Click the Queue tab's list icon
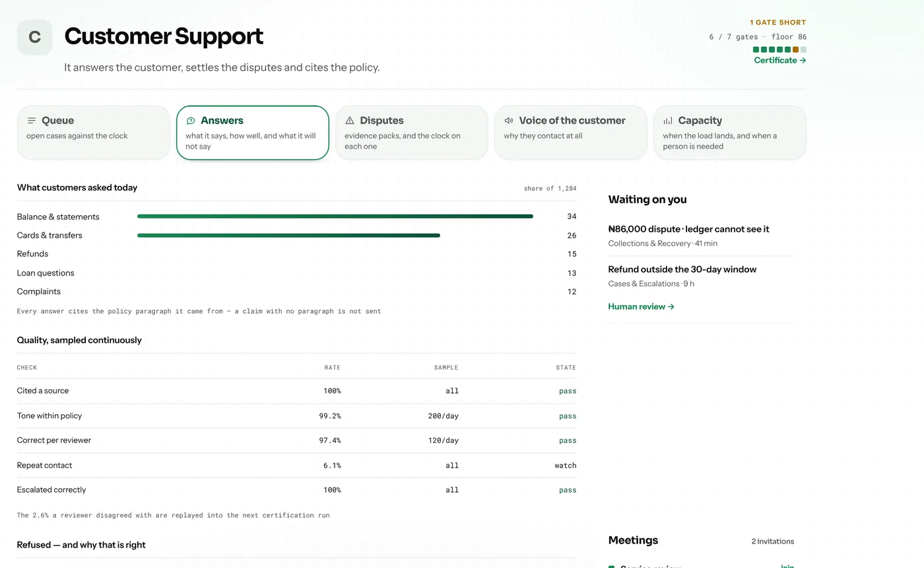Viewport: 924px width, 568px height. pos(32,120)
